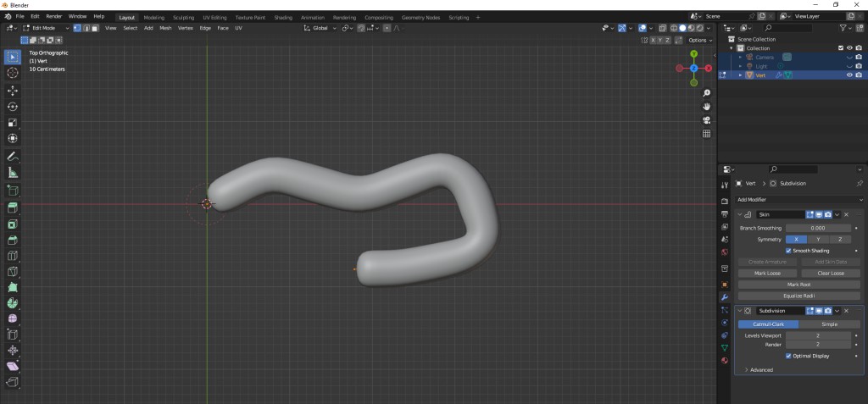Open the Mesh menu
This screenshot has height=404, width=868.
[165, 28]
